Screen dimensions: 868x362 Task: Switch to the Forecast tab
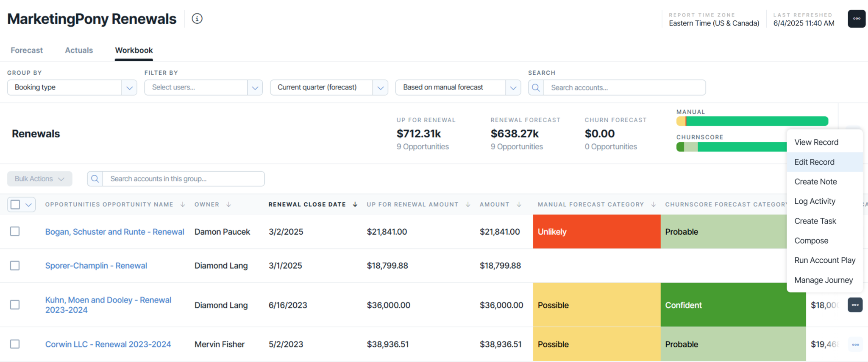point(27,50)
